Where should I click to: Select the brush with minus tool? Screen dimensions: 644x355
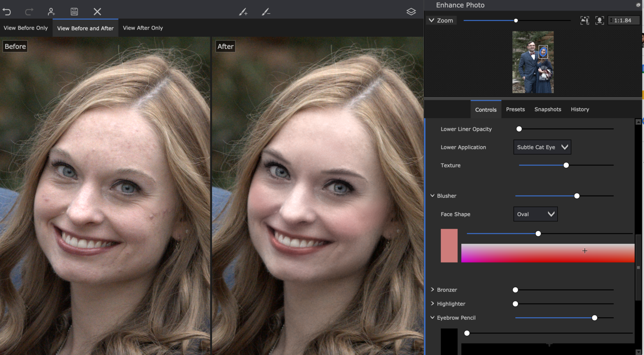(x=266, y=12)
